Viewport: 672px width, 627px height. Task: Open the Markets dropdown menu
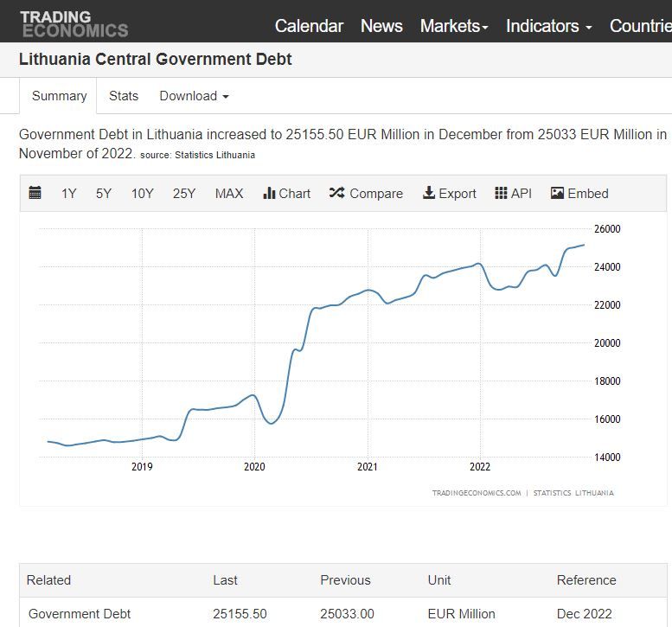(454, 26)
